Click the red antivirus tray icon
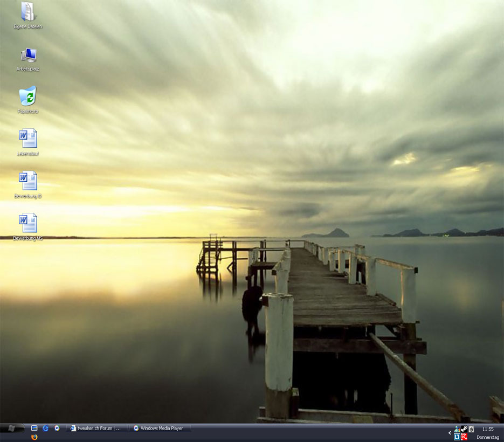This screenshot has height=442, width=504. (x=464, y=437)
